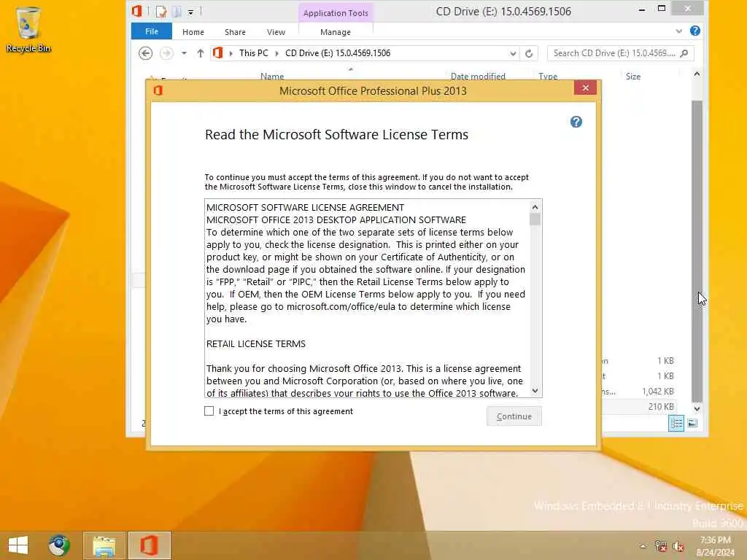Open the Manage ribbon tab
The width and height of the screenshot is (747, 560).
pos(336,32)
